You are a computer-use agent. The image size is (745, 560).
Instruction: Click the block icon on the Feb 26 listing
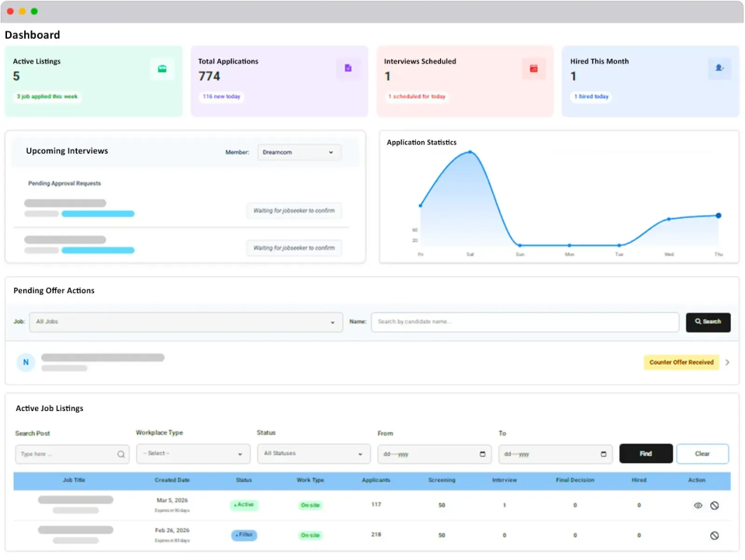[715, 535]
